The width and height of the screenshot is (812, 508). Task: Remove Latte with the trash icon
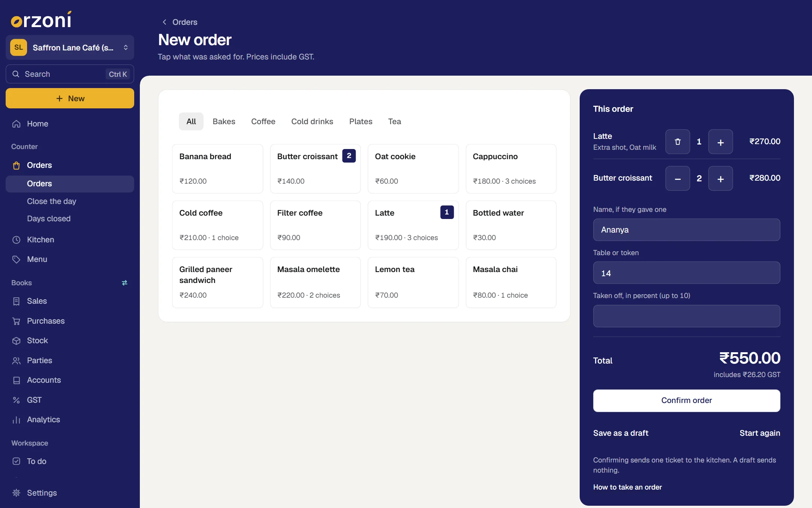click(677, 141)
